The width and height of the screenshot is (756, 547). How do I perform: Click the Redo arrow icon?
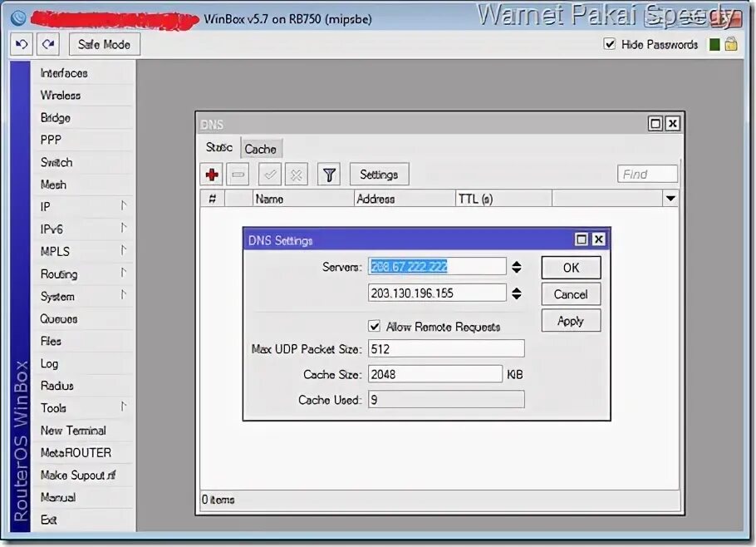click(x=47, y=44)
